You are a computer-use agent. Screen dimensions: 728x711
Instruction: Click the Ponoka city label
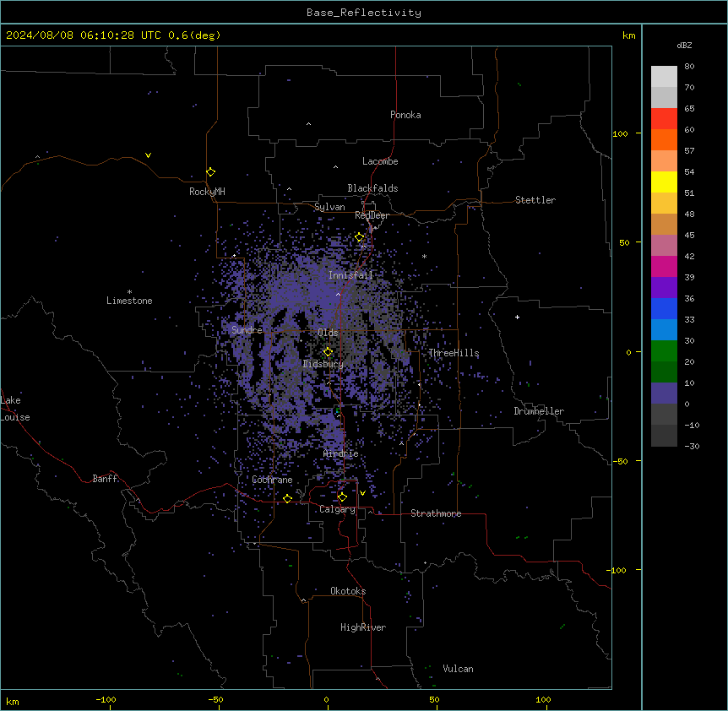point(405,115)
